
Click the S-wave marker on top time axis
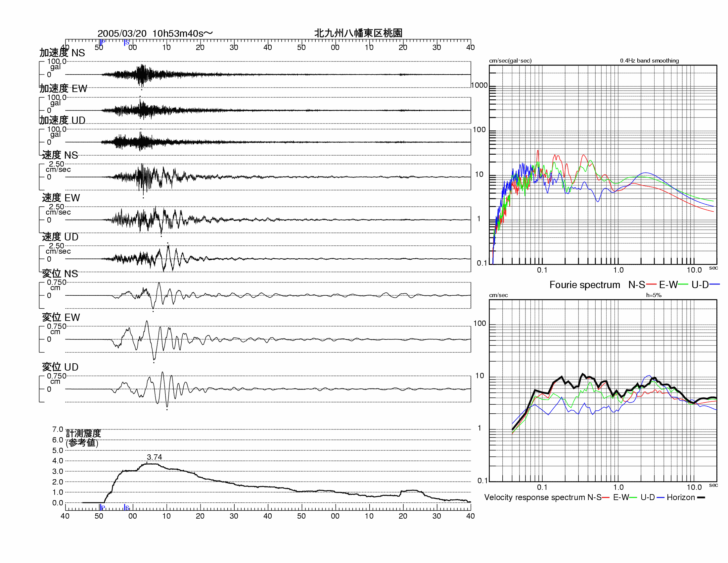127,42
